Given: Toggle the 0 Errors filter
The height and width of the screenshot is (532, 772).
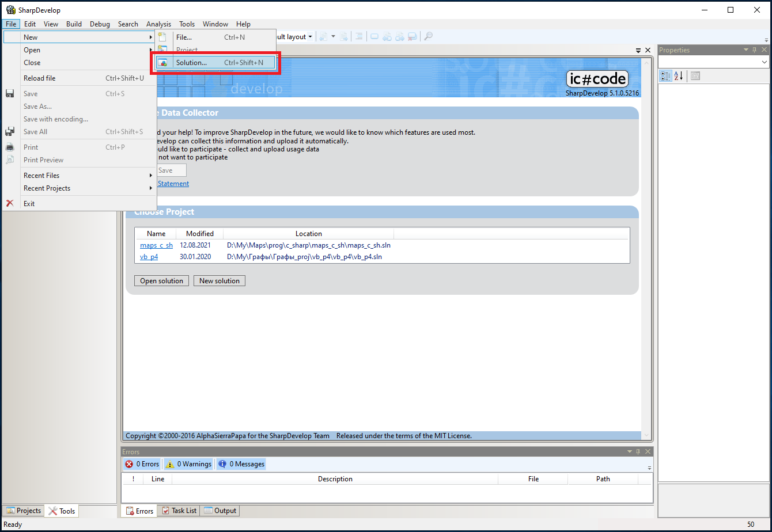Looking at the screenshot, I should click(x=142, y=464).
